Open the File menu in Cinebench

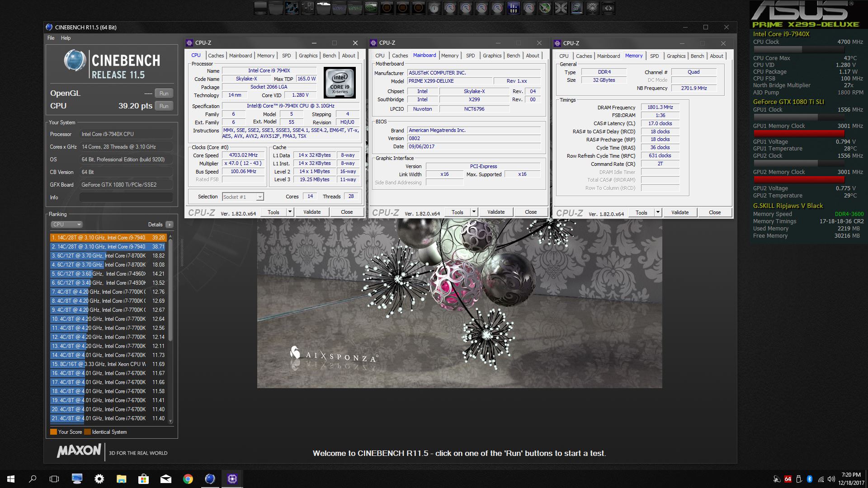click(x=51, y=38)
